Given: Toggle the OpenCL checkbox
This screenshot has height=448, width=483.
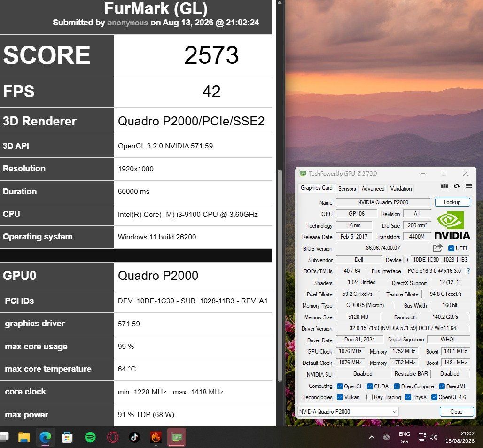Looking at the screenshot, I should [x=340, y=386].
